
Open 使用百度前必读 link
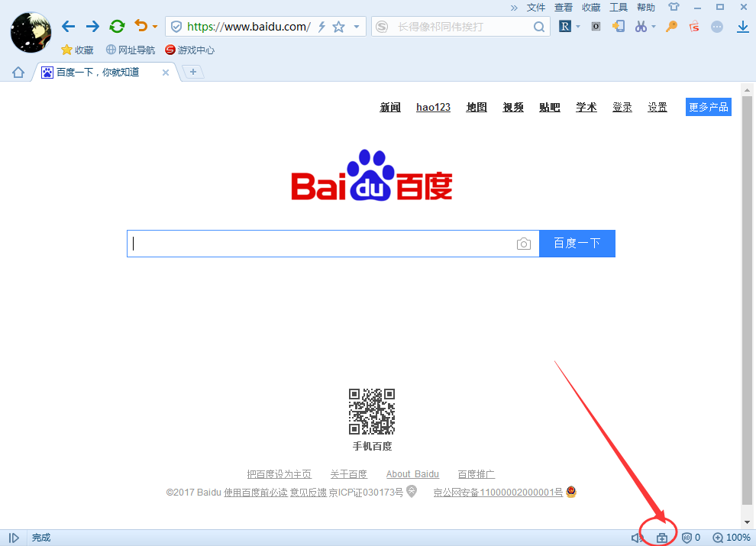256,493
